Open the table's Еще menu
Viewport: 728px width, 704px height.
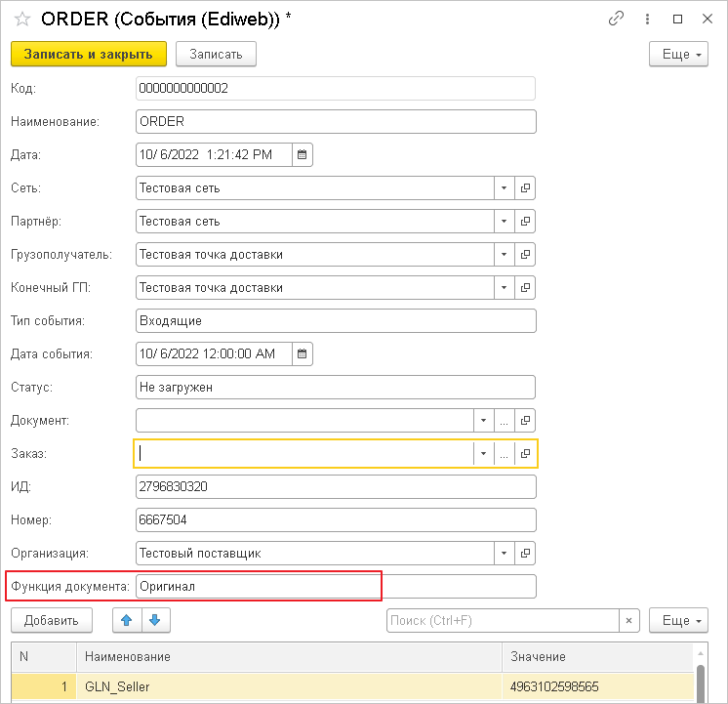click(678, 620)
